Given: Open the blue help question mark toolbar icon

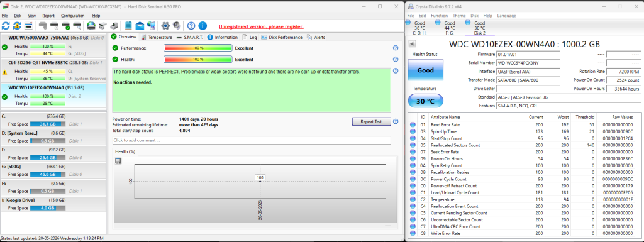Looking at the screenshot, I should click(191, 26).
